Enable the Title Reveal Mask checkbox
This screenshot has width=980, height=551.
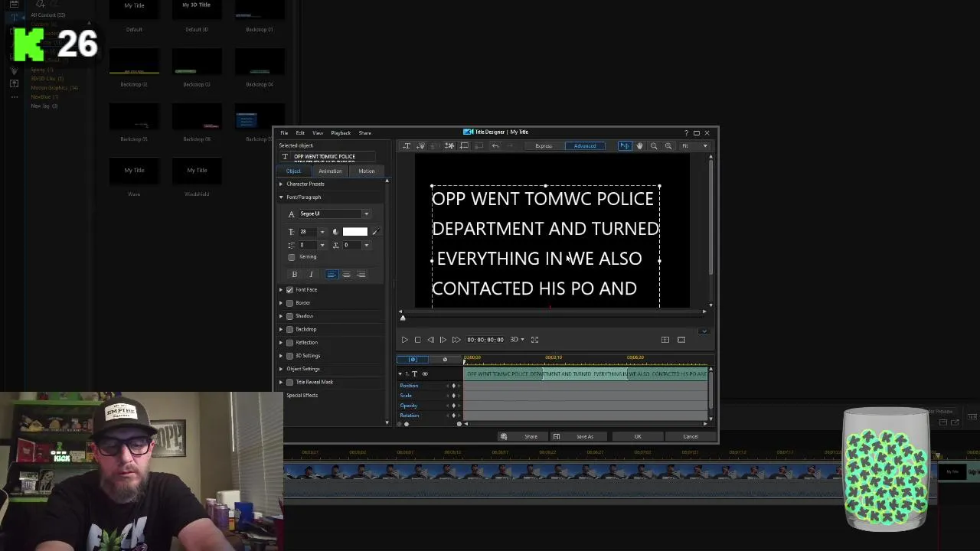pos(289,382)
